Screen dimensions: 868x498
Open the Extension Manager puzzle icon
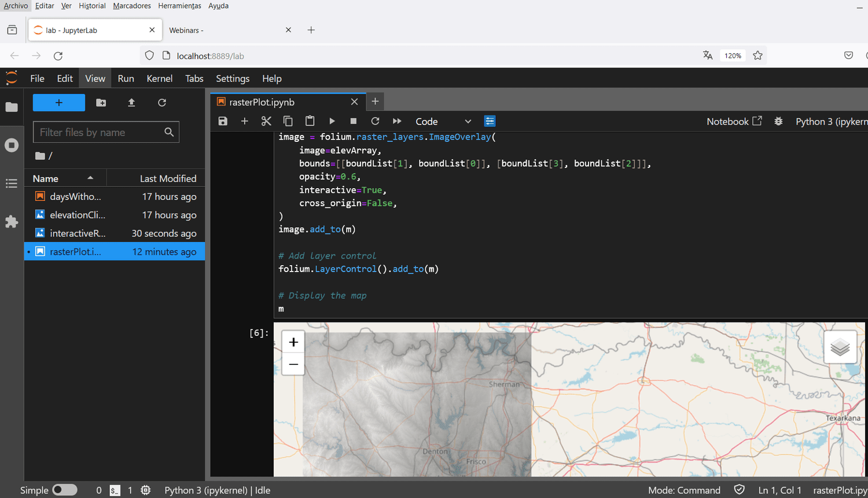pos(12,222)
